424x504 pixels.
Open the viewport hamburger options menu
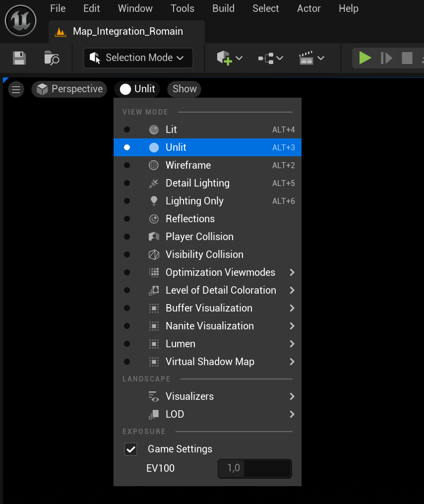tap(16, 89)
